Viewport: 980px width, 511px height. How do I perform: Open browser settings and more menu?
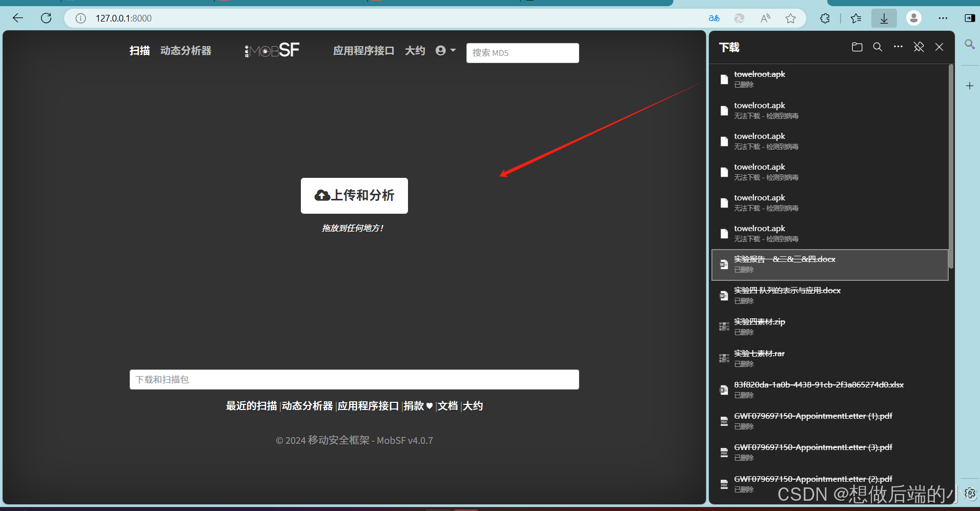(x=943, y=18)
